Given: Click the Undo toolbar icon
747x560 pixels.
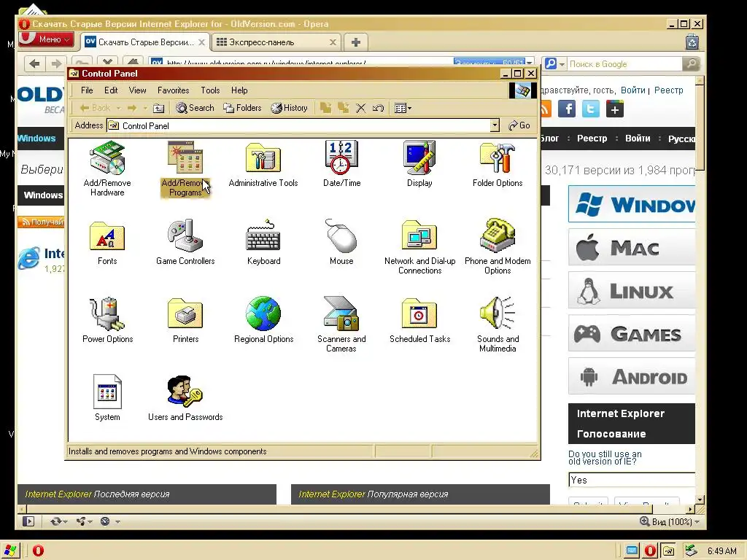Looking at the screenshot, I should click(x=379, y=108).
